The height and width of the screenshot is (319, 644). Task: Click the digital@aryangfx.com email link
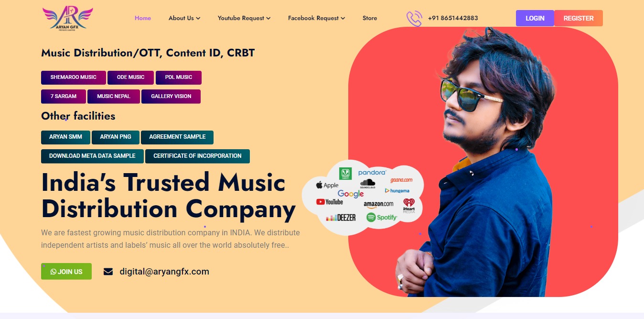pos(164,272)
